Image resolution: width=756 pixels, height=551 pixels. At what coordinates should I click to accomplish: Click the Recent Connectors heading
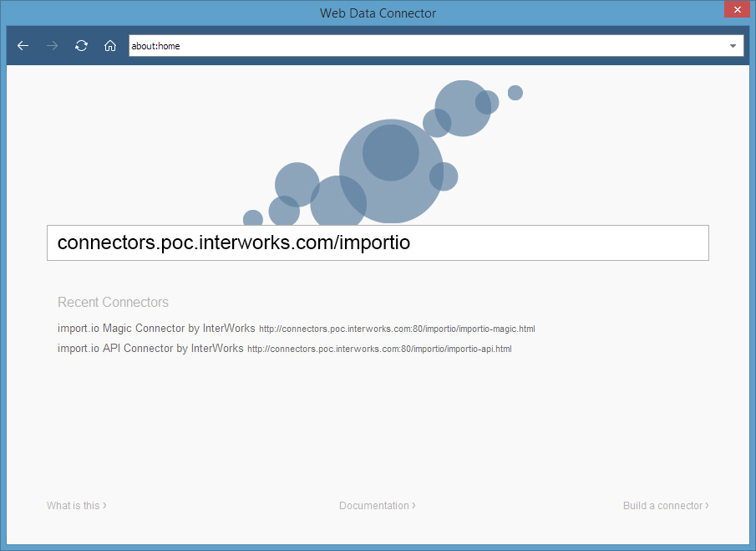[x=113, y=303]
